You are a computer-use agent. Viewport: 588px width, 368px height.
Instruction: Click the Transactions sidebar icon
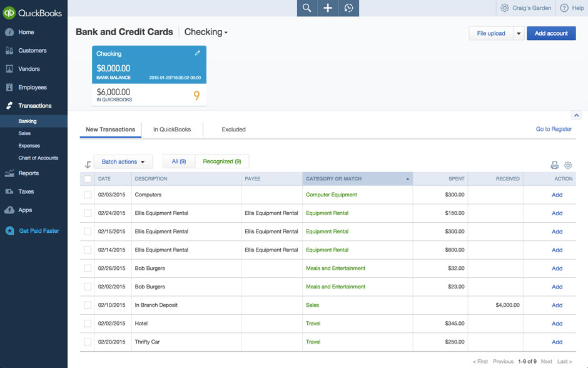(9, 106)
